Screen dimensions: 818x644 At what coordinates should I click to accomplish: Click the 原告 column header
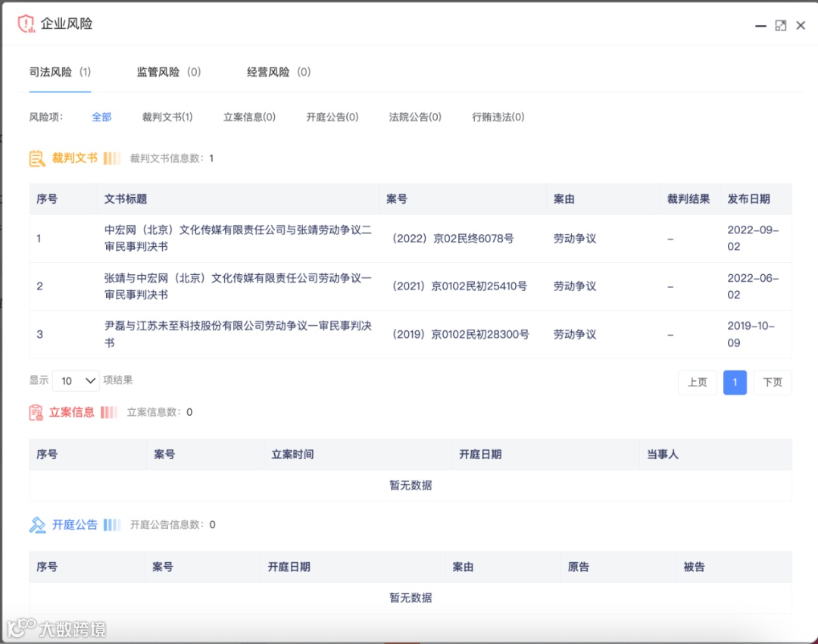(x=579, y=567)
